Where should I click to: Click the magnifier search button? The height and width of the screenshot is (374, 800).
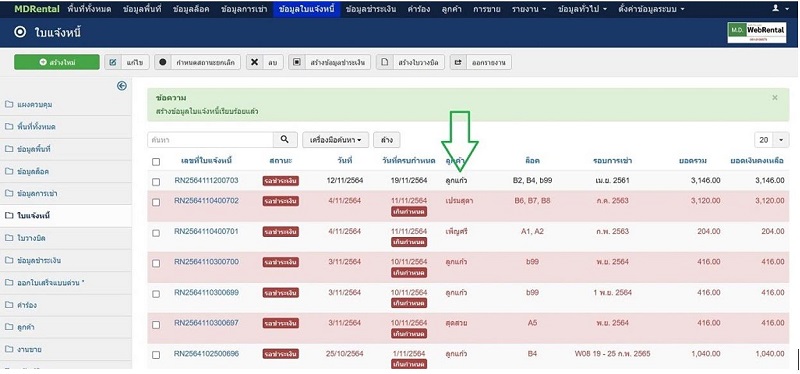[285, 139]
